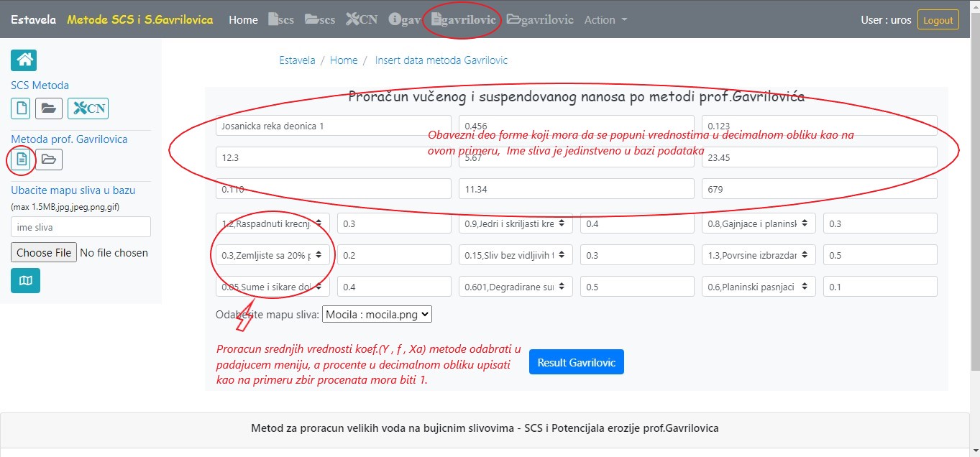Open gav info link in navbar
Viewport: 980px width, 457px height.
(x=404, y=20)
